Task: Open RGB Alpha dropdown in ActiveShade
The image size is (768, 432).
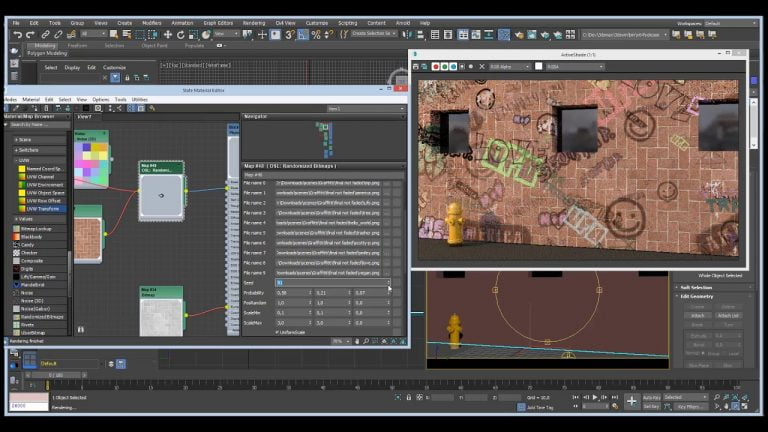Action: pos(509,67)
